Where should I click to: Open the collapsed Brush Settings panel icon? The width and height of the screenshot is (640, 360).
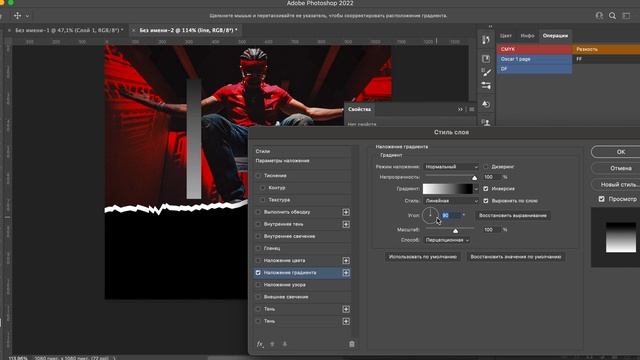pos(486,86)
